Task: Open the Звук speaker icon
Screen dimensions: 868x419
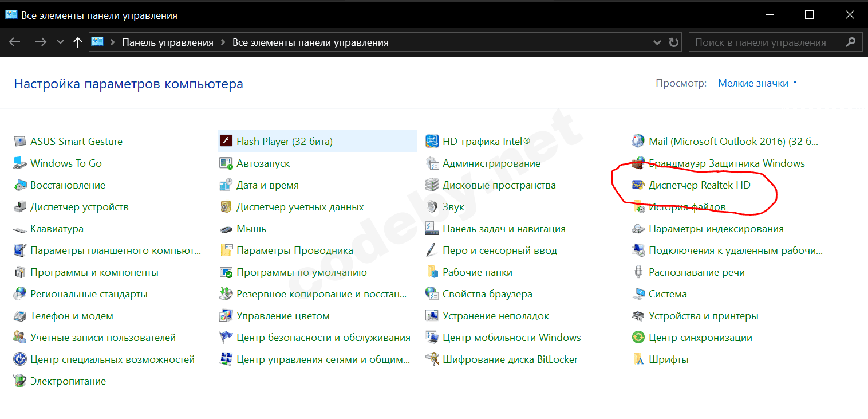Action: tap(432, 207)
